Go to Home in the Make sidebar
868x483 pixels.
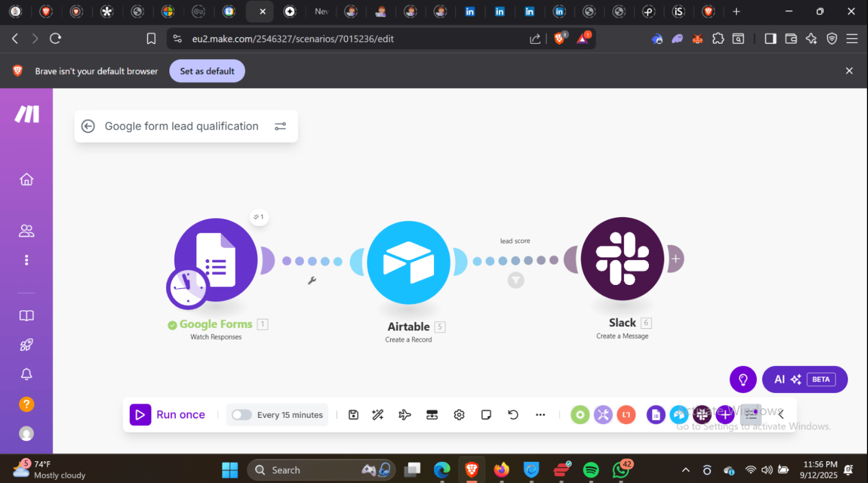27,179
